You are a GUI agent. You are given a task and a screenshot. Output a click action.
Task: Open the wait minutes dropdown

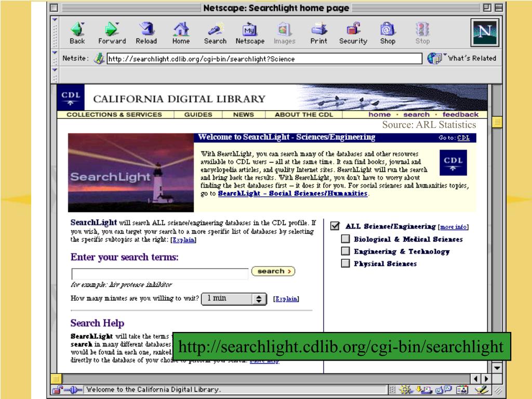coord(234,299)
